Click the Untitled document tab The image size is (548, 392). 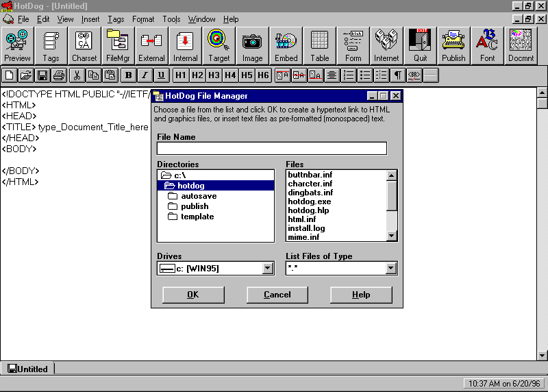tap(27, 369)
